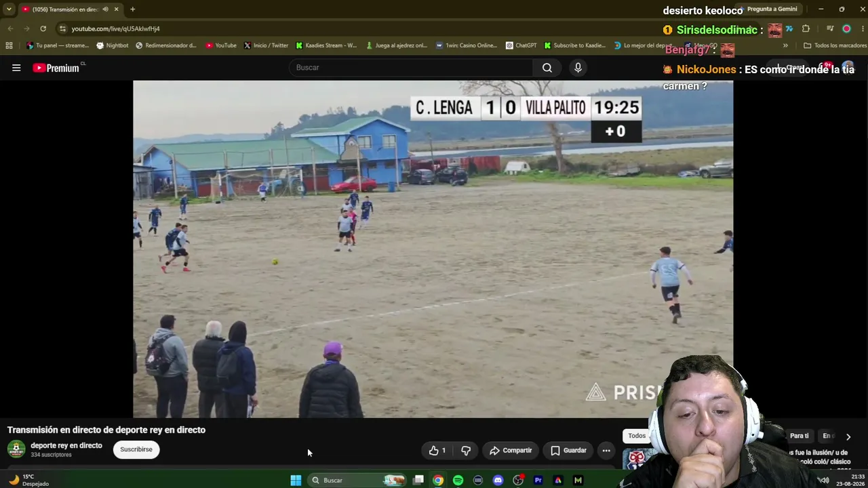Select the Todos filter chip
Image resolution: width=868 pixels, height=488 pixels.
point(637,436)
